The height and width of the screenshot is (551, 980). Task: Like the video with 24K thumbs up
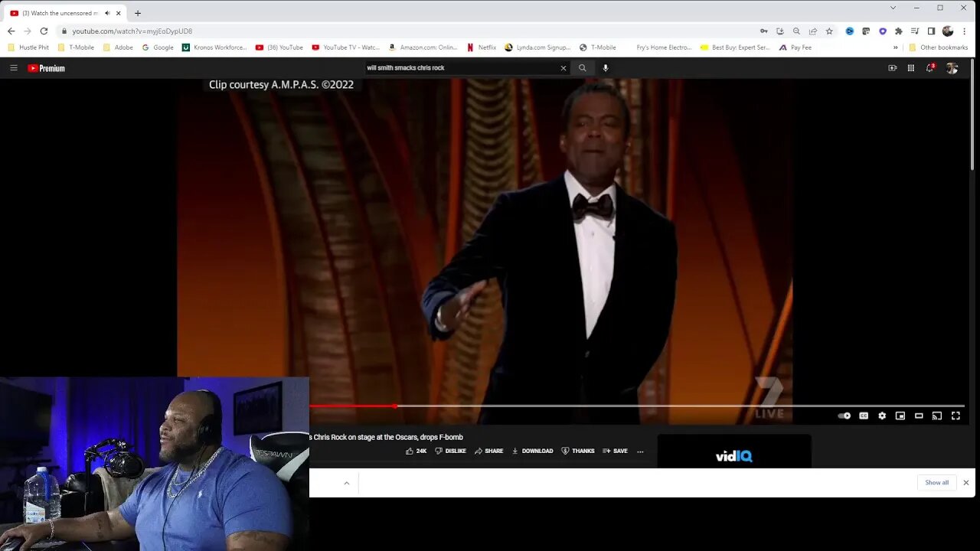(416, 451)
